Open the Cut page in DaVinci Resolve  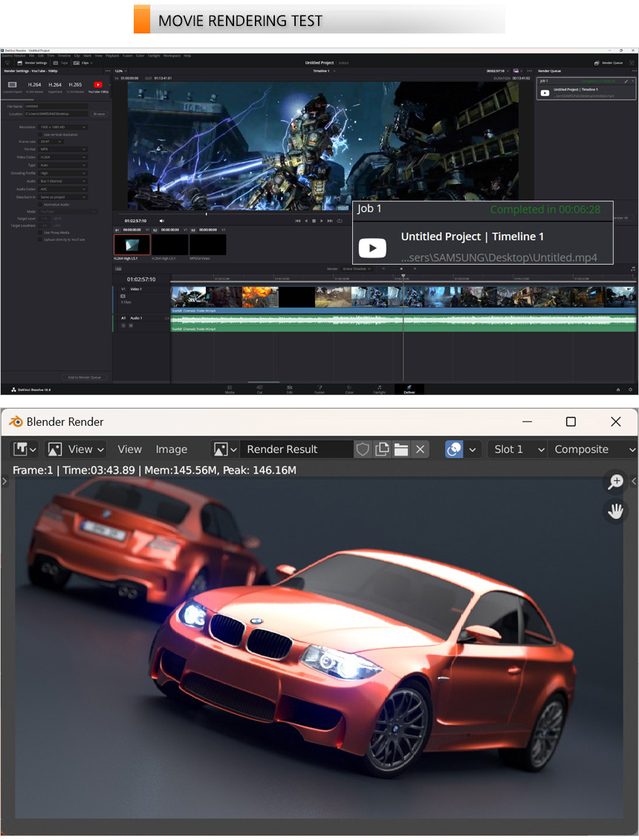(x=260, y=390)
